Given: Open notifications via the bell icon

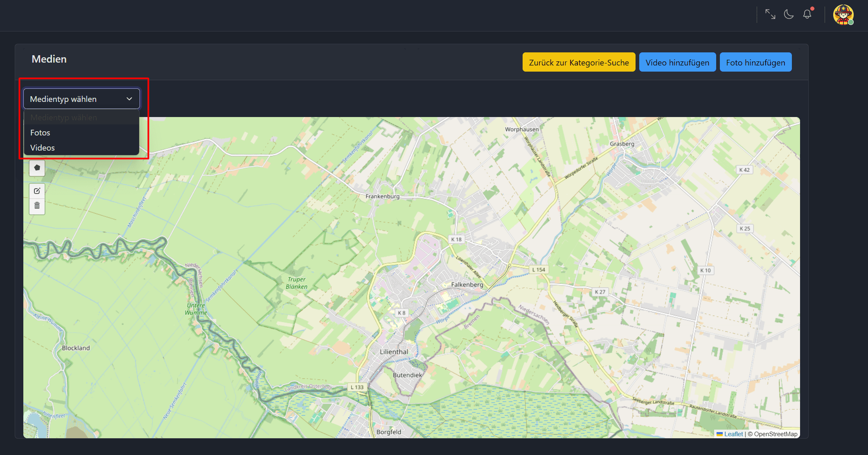Looking at the screenshot, I should (x=807, y=14).
